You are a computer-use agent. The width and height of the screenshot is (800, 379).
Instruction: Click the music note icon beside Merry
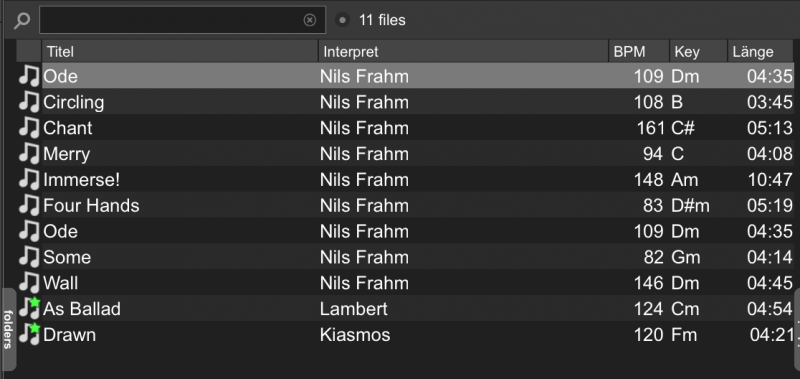click(x=29, y=153)
